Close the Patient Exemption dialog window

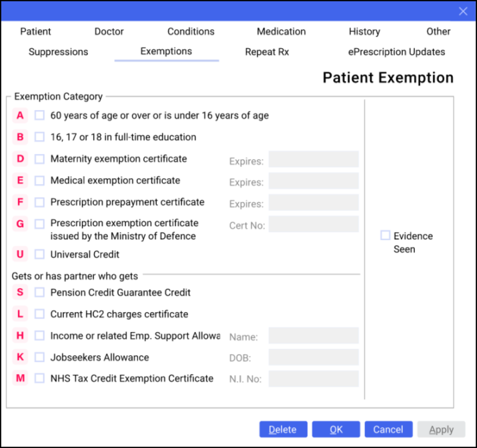463,11
